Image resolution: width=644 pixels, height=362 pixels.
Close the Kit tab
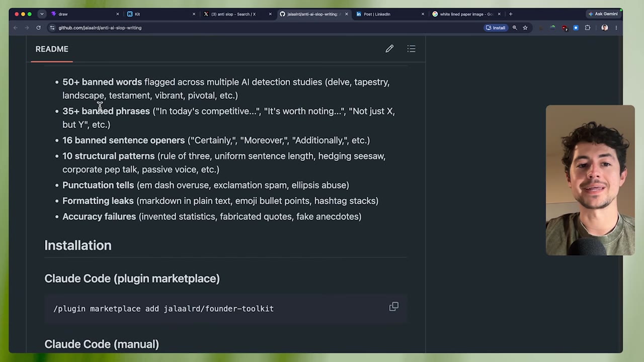click(194, 14)
